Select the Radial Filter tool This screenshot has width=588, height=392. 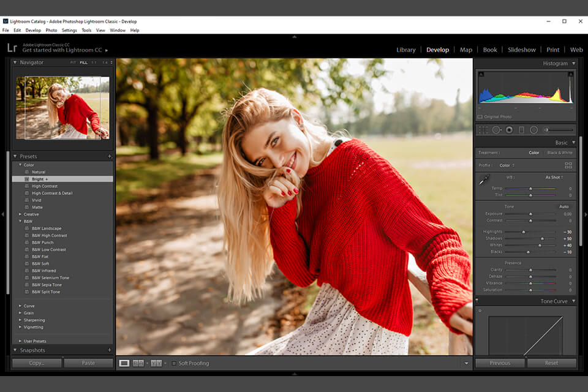coord(533,129)
